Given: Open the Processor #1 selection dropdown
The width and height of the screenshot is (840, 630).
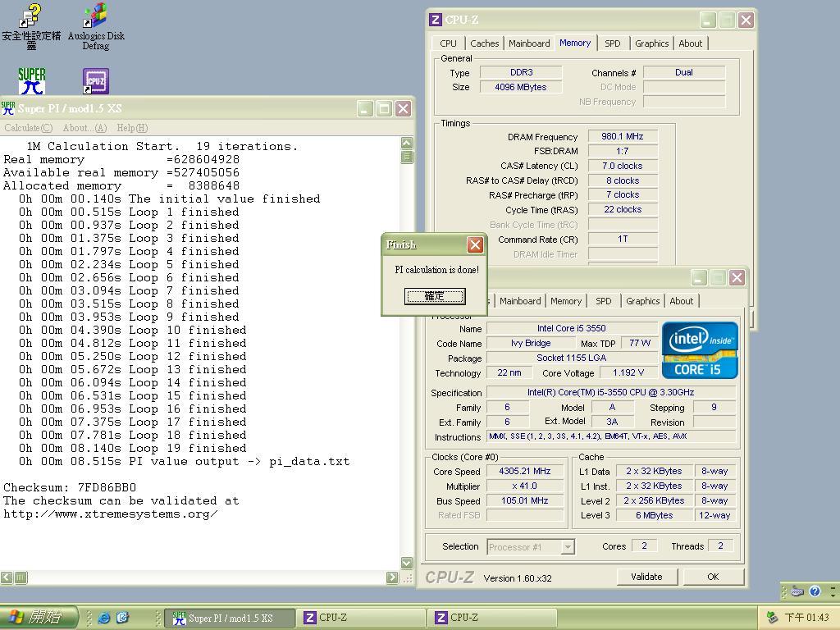Looking at the screenshot, I should coord(531,547).
